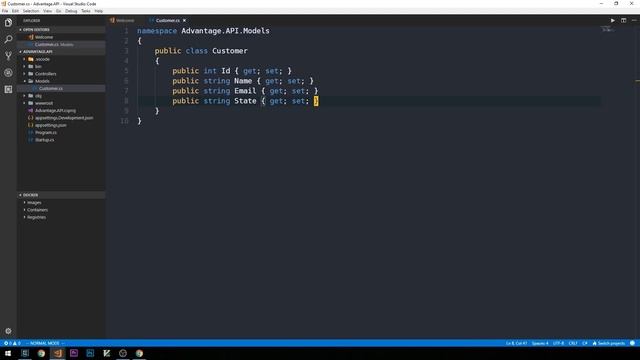
Task: Click the NORMAL MODE vim indicator
Action: 45,343
